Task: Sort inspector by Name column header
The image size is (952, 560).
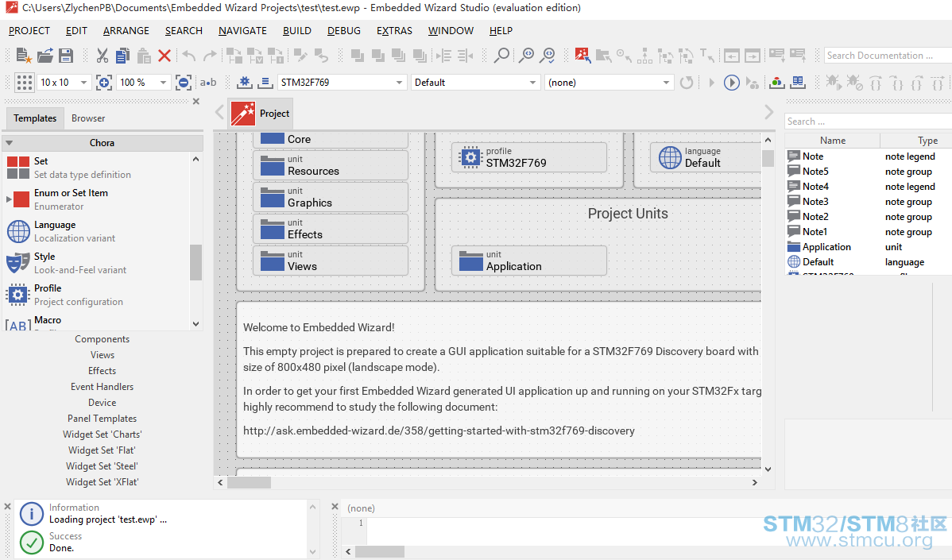Action: (x=832, y=140)
